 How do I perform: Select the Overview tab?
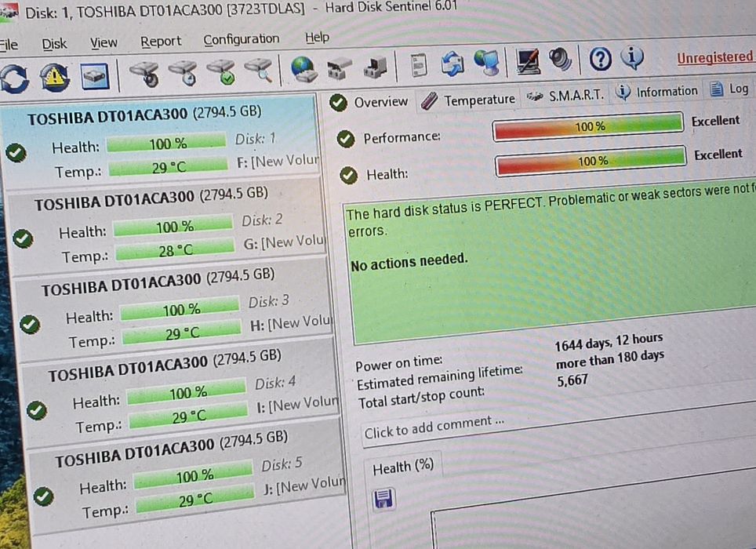(369, 102)
